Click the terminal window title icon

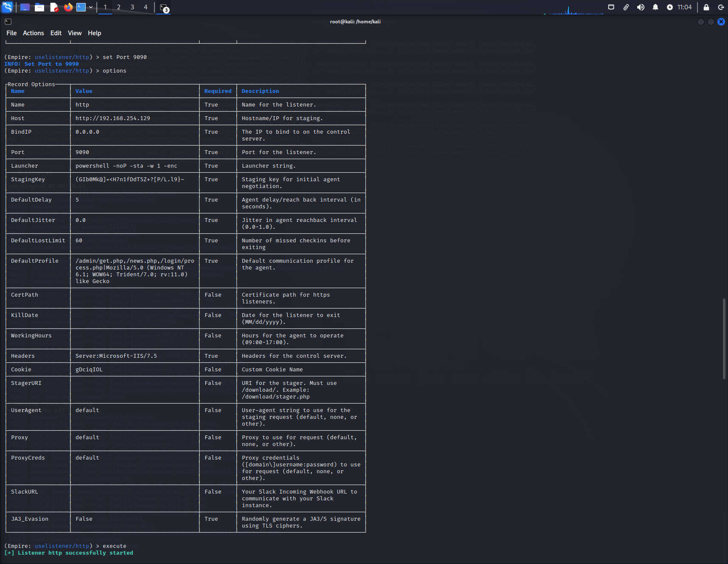(8, 22)
